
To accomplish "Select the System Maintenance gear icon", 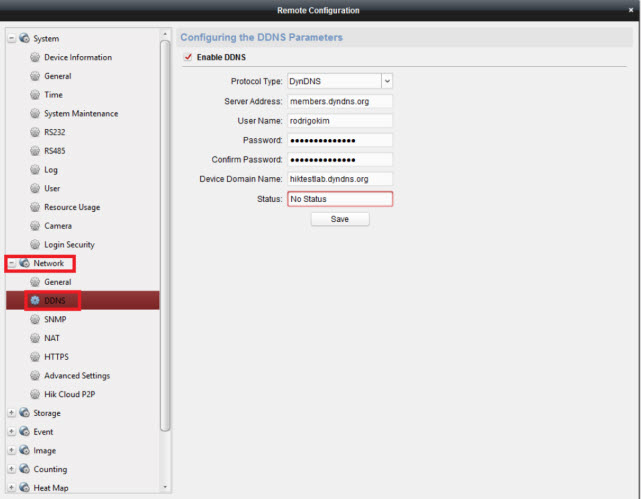I will [x=35, y=114].
